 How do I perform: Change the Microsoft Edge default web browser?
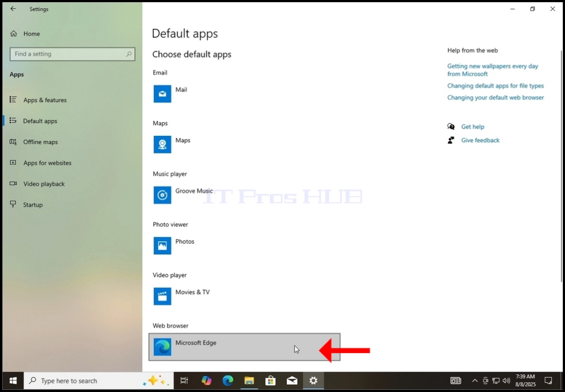tap(245, 347)
